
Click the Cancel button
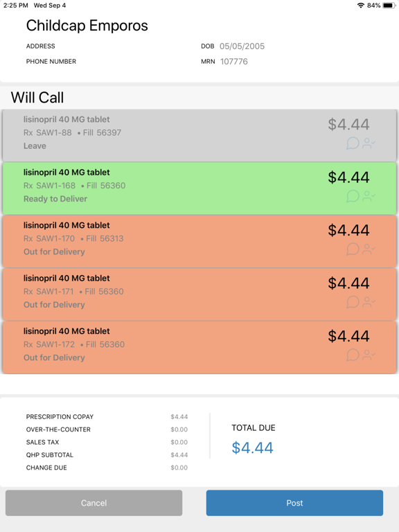pos(94,503)
